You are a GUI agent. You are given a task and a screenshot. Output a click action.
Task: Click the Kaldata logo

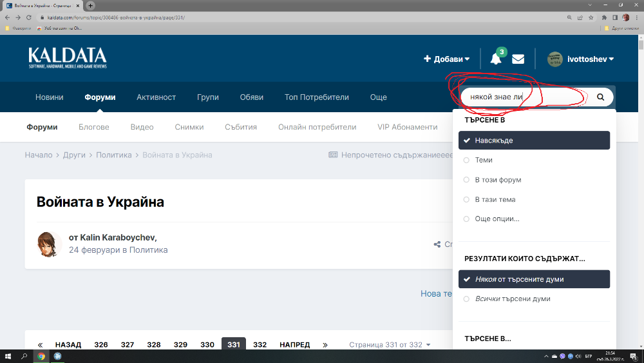[x=68, y=58]
